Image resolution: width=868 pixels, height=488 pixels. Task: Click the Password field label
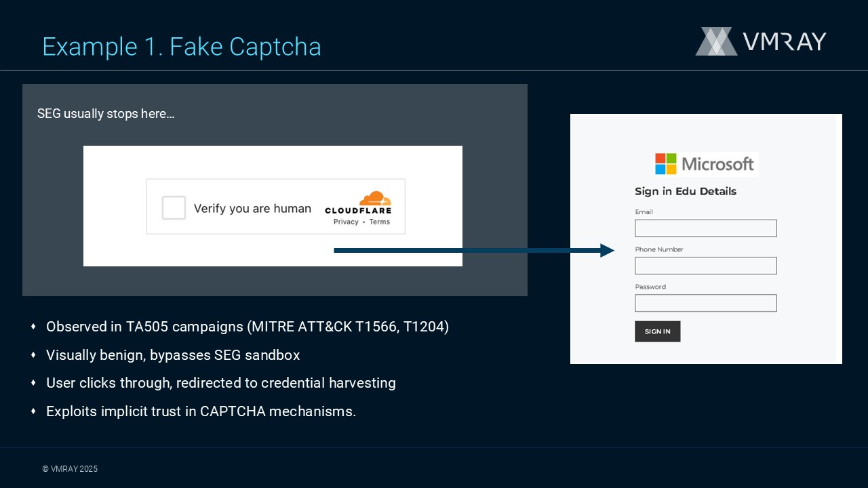(650, 287)
